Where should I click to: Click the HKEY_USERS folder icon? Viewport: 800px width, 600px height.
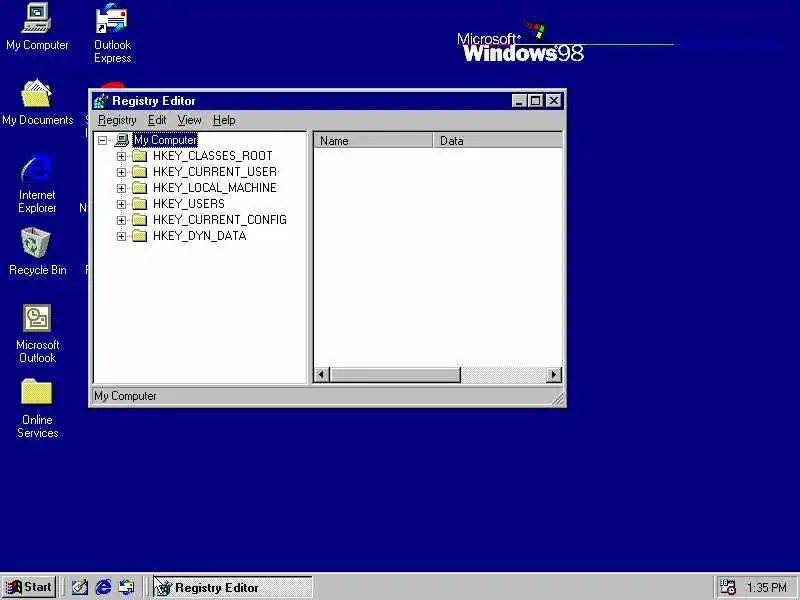click(140, 204)
